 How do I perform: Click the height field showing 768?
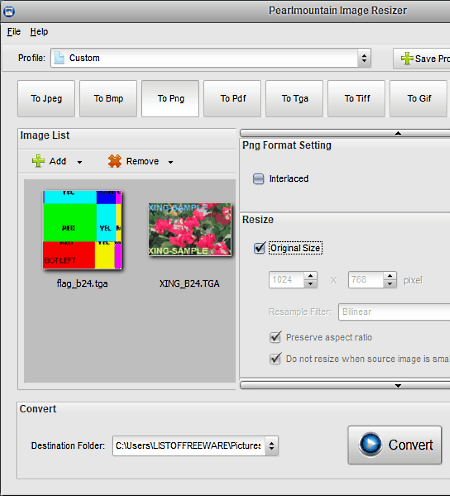pyautogui.click(x=366, y=280)
